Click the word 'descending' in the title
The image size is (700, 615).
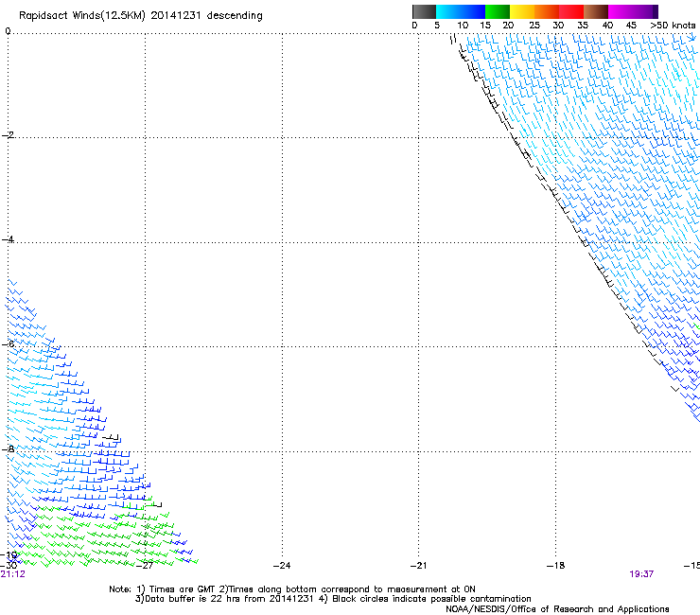[235, 16]
